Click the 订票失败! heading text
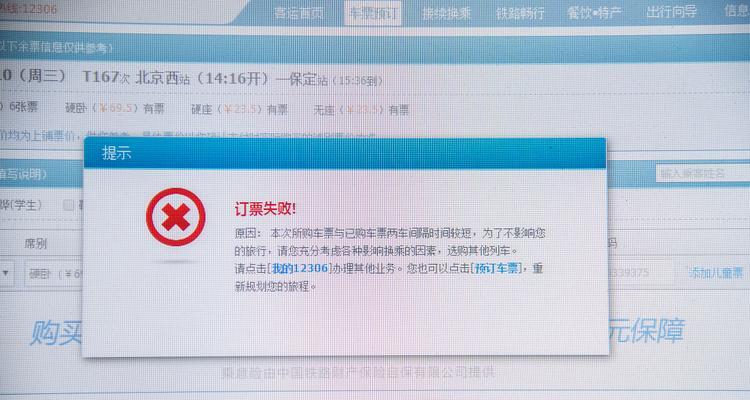 coord(265,209)
